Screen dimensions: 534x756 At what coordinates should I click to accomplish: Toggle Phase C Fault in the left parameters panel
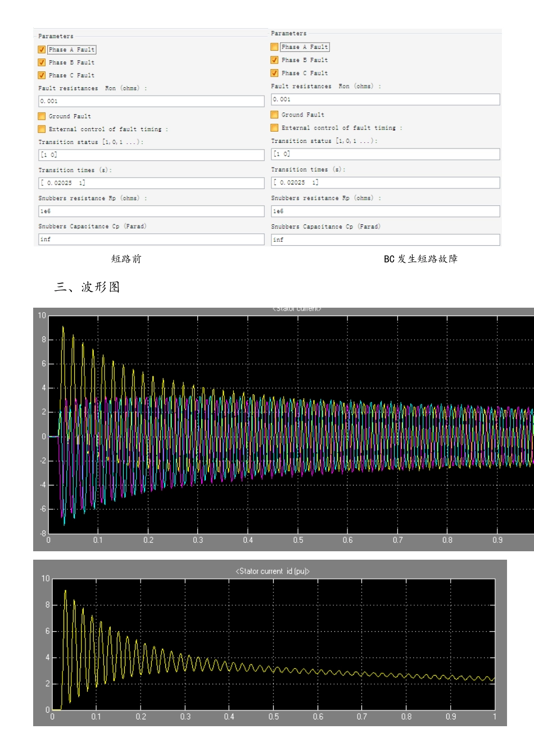pyautogui.click(x=42, y=75)
